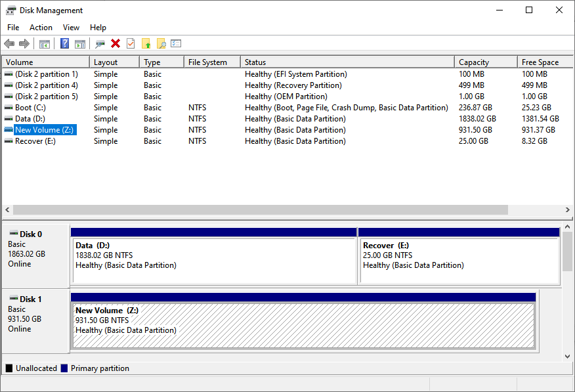Image resolution: width=575 pixels, height=392 pixels.
Task: Click the disk pane vertical scrollbar down arrow
Action: click(568, 356)
